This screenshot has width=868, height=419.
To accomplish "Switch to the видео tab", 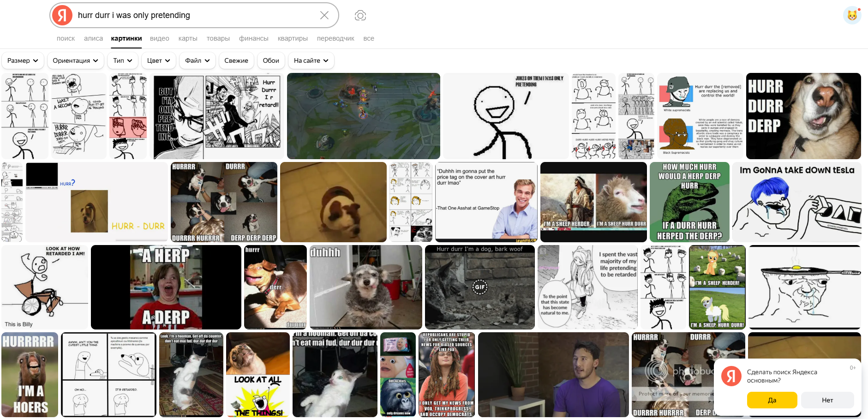I will pyautogui.click(x=160, y=38).
